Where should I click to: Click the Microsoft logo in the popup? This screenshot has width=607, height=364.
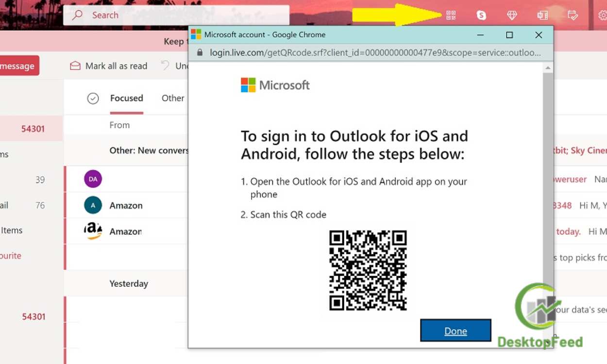pos(275,85)
